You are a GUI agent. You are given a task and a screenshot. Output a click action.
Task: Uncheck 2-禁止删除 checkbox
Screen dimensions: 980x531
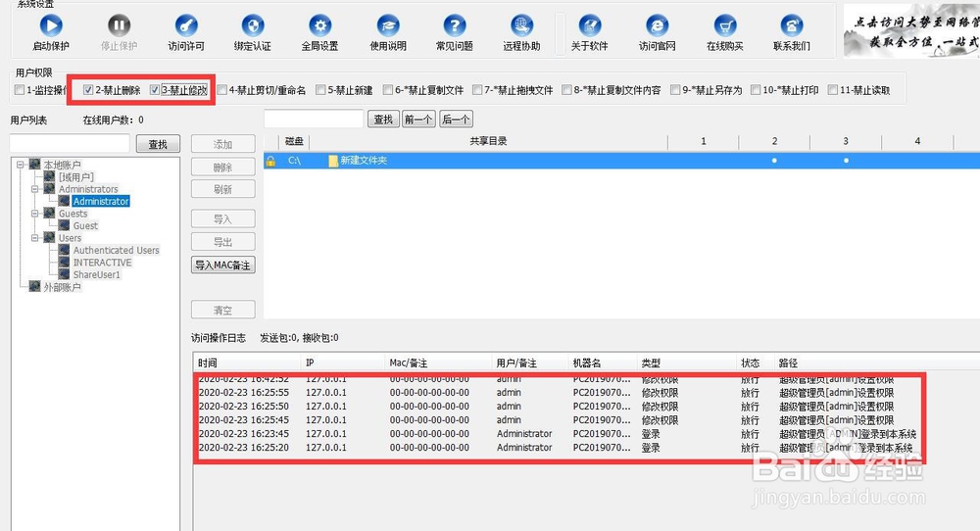[x=88, y=90]
